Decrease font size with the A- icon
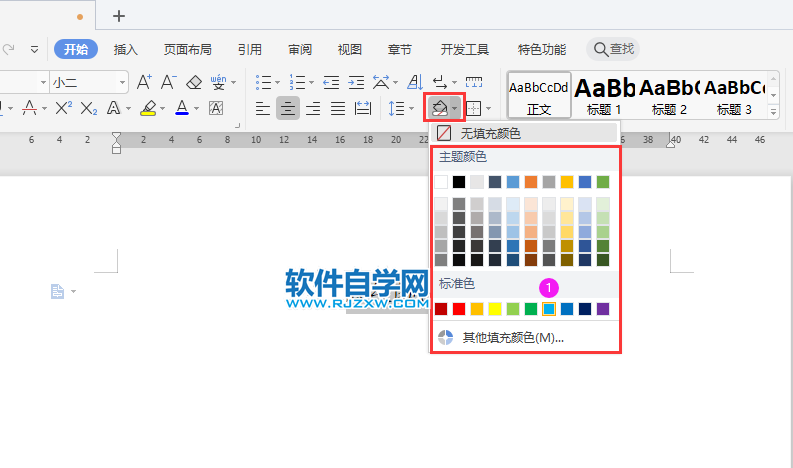The width and height of the screenshot is (793, 468). 168,82
